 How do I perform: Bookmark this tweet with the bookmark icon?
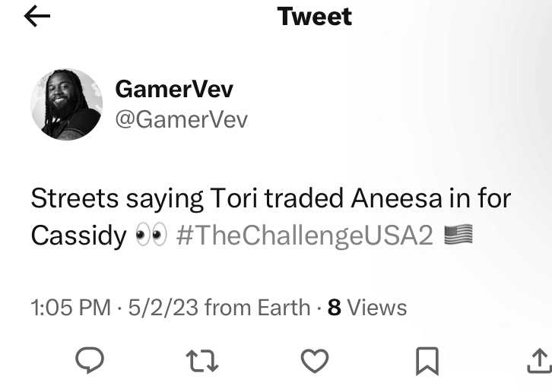pos(427,361)
